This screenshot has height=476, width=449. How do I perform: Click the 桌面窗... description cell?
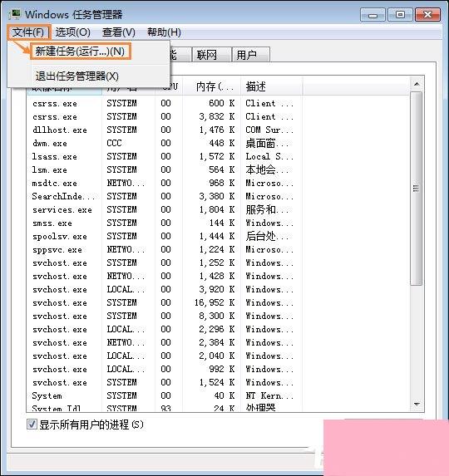tap(267, 143)
